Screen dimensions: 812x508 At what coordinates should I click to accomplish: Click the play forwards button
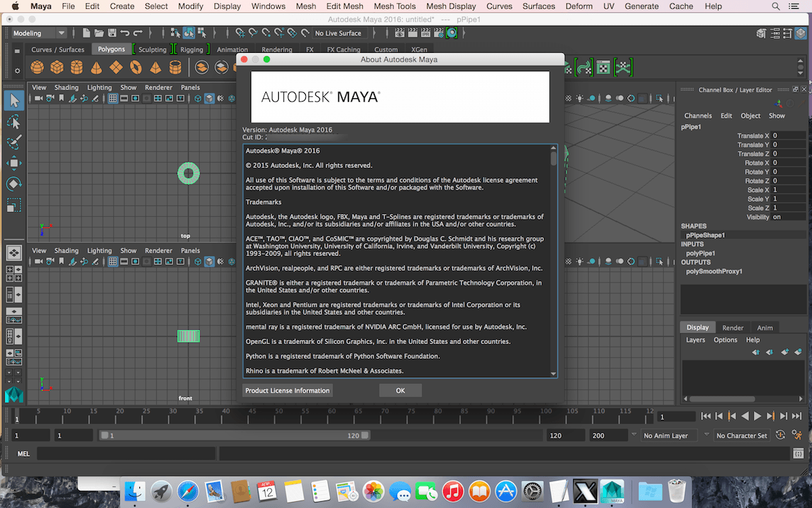click(x=757, y=416)
